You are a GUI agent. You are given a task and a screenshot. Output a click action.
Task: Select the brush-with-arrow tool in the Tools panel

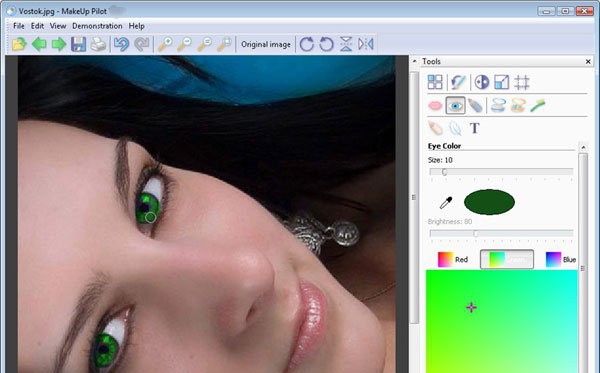click(458, 82)
